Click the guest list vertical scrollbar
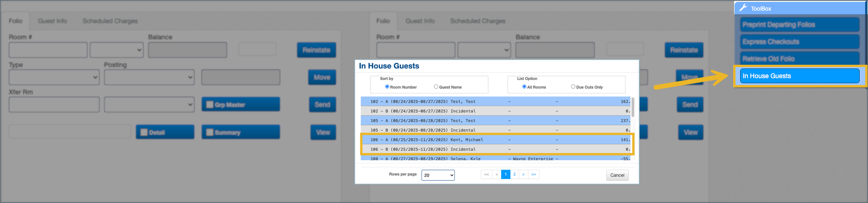Viewport: 868px width, 203px height. click(x=633, y=107)
